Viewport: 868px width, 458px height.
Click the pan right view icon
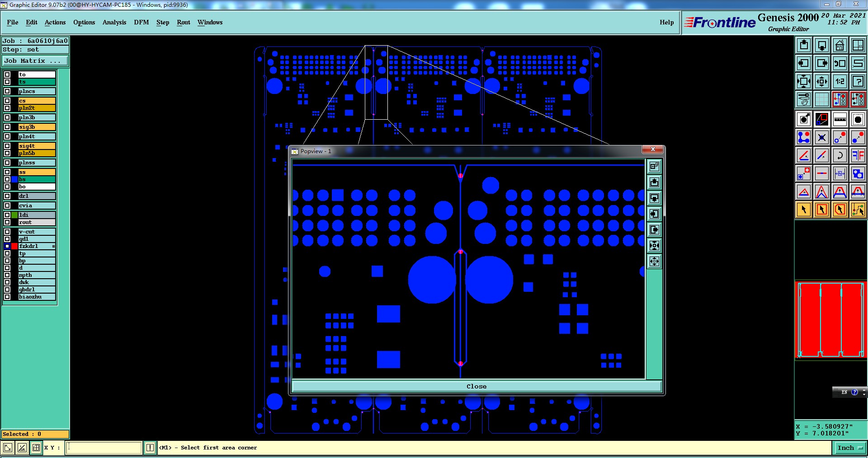[x=822, y=63]
